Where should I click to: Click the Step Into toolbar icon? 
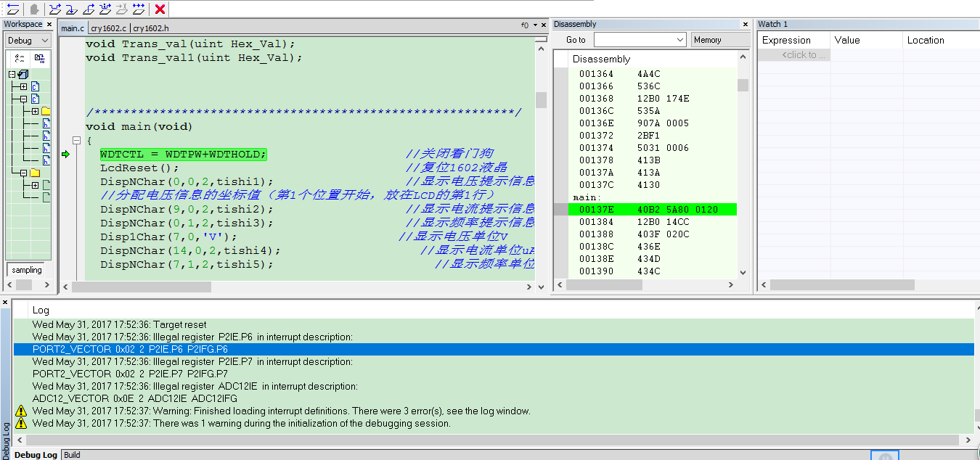coord(72,9)
